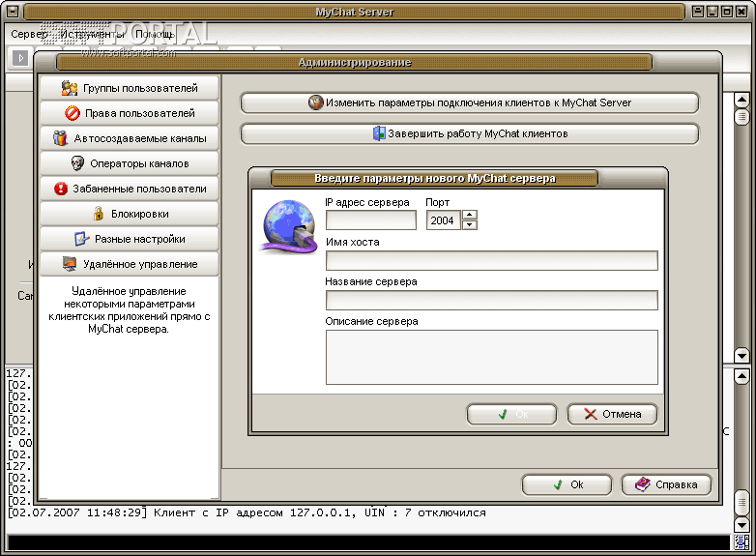The width and height of the screenshot is (756, 556).
Task: Open the Инструменты menu
Action: coord(93,34)
